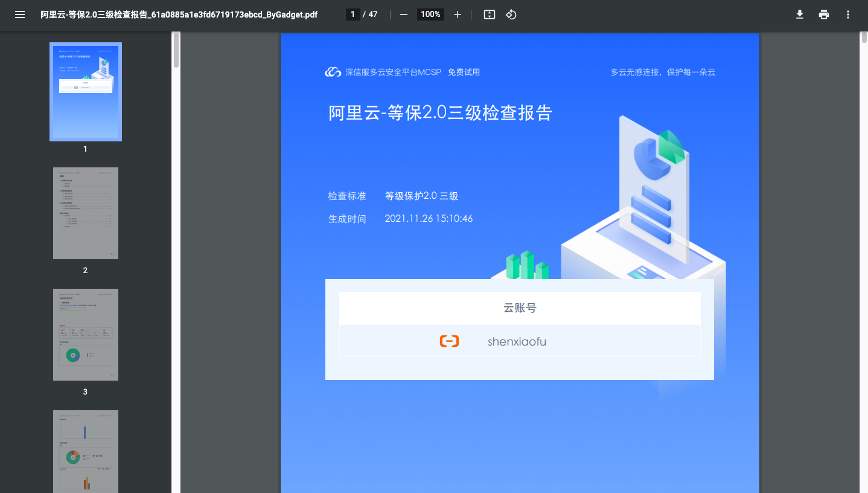Click the value 等级保护2.0 三级

click(x=421, y=196)
